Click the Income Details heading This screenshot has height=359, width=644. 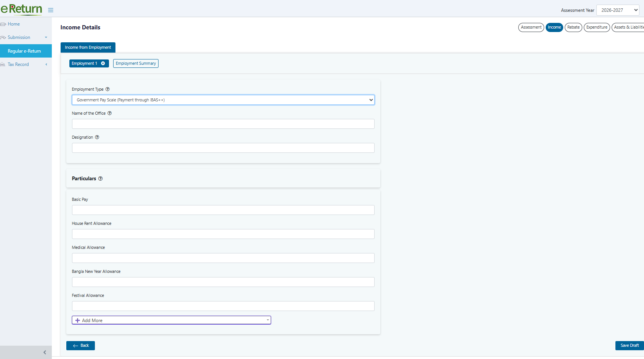[80, 27]
